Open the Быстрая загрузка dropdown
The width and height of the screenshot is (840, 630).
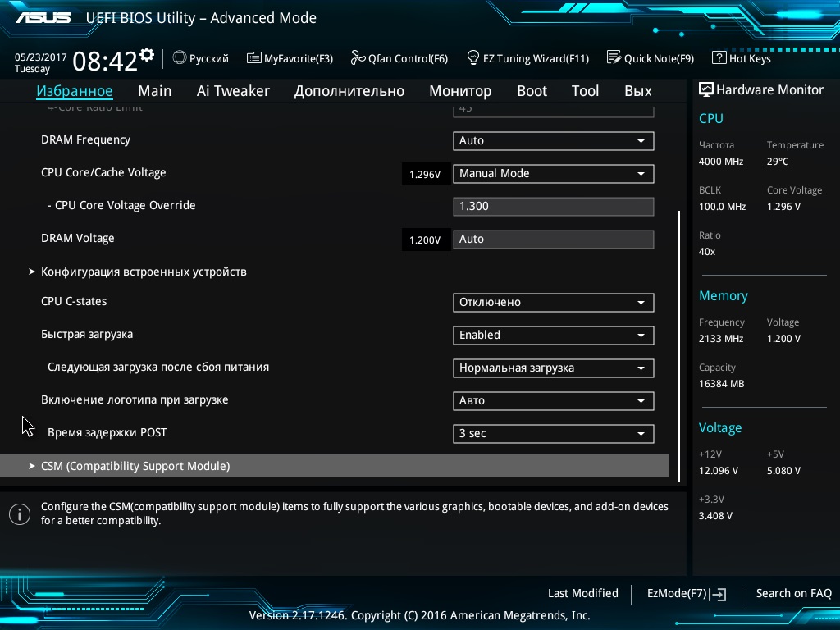coord(554,336)
